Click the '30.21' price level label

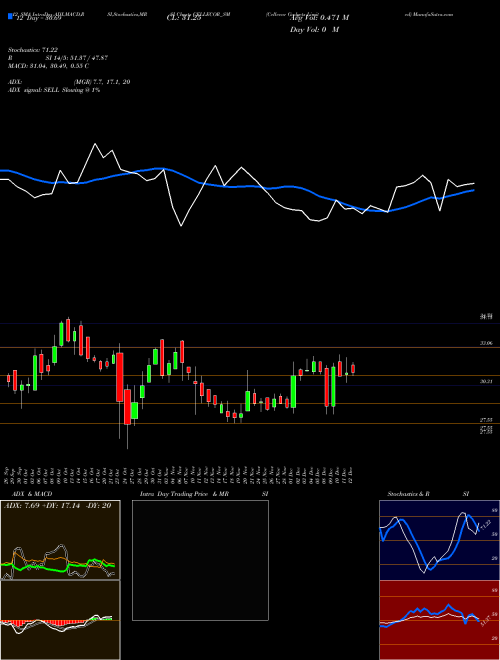point(486,381)
